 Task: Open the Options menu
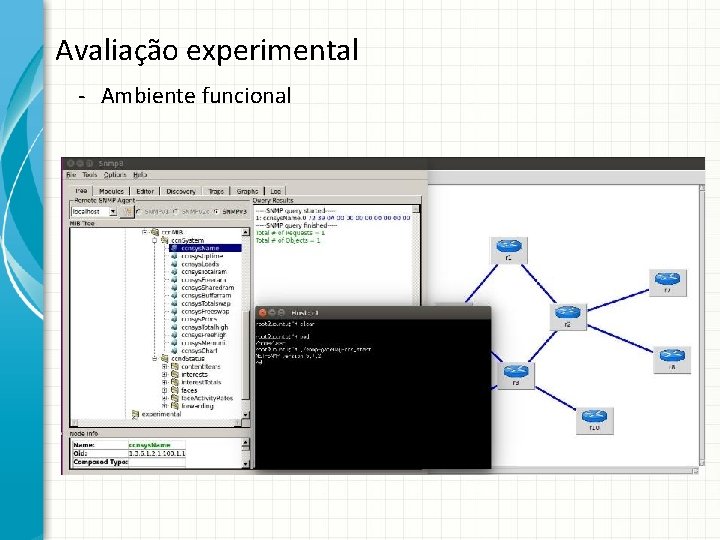click(115, 174)
